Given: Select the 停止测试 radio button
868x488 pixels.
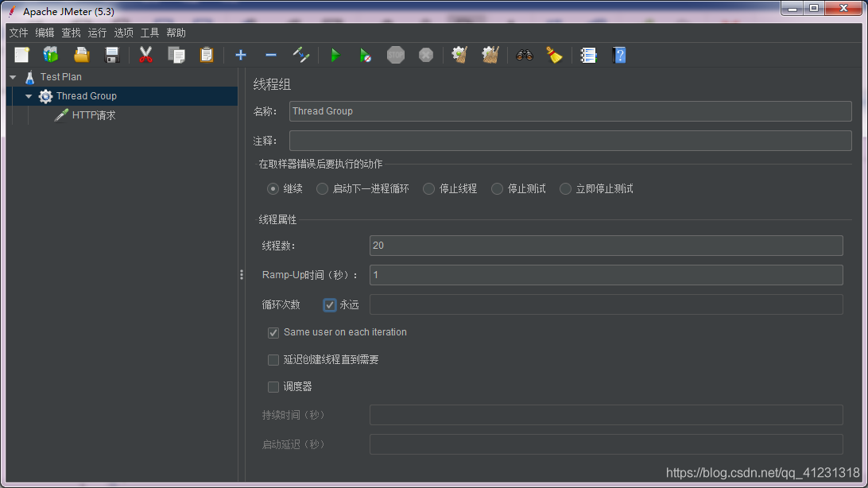Looking at the screenshot, I should (497, 188).
